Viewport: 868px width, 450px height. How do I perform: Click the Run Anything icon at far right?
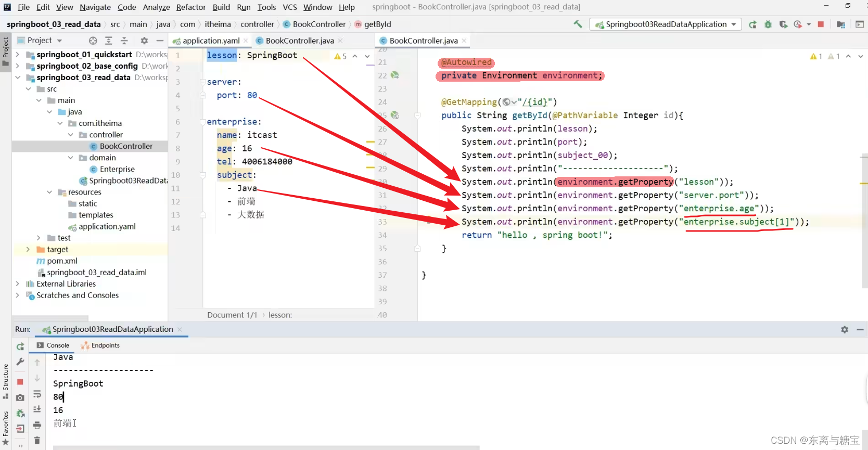coord(859,24)
